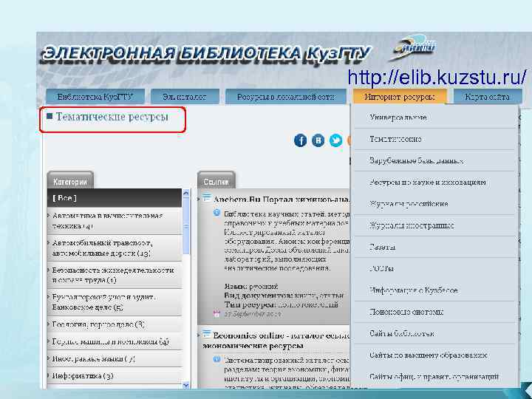Image resolution: width=532 pixels, height=399 pixels.
Task: Click the ЭЛЕКТРОННАЯ БИБЛИОТЕКА КузГТУ header title
Action: (206, 54)
